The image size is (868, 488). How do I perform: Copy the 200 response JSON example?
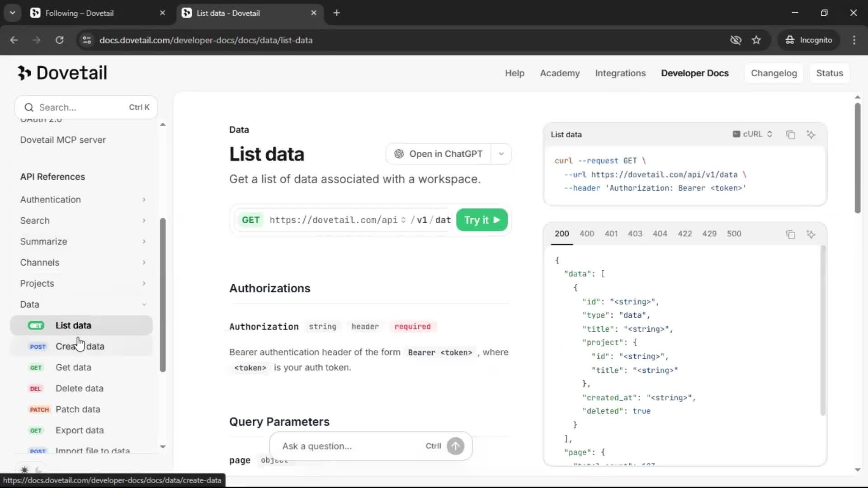790,234
